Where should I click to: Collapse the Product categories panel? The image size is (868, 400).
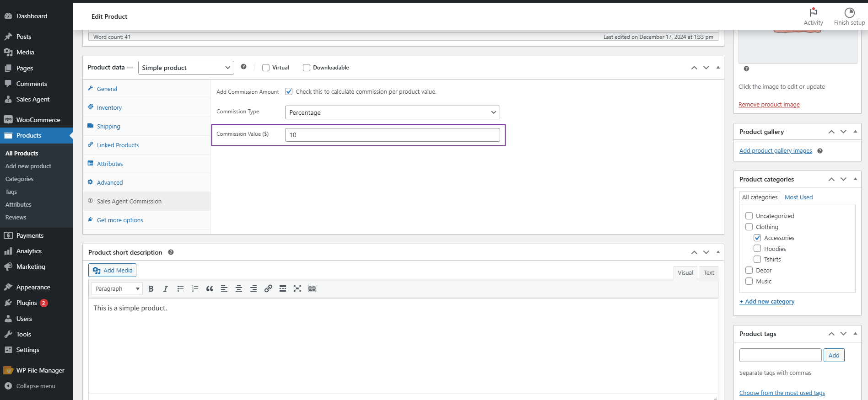855,179
